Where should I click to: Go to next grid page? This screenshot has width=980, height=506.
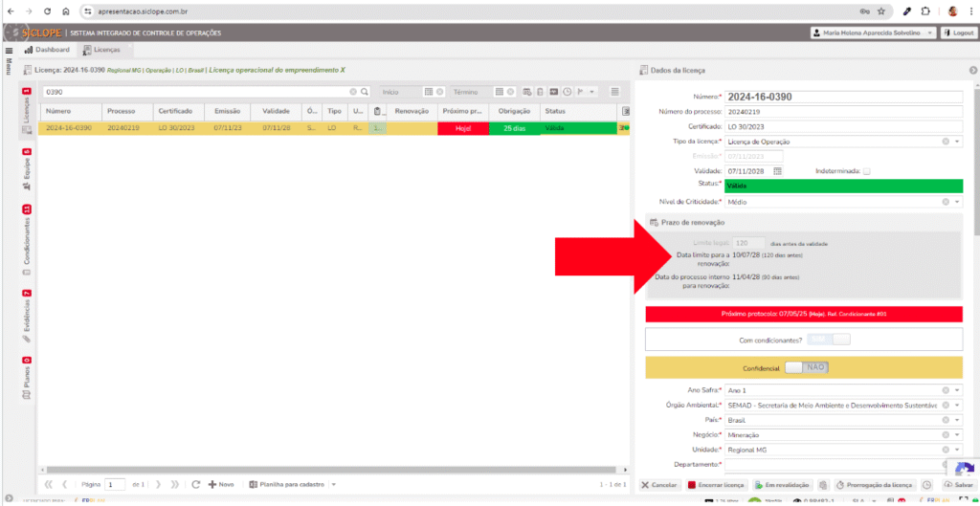pos(159,484)
